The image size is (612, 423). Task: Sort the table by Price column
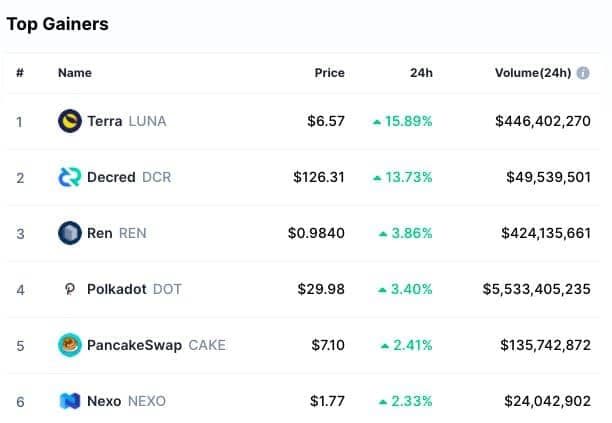pyautogui.click(x=329, y=73)
